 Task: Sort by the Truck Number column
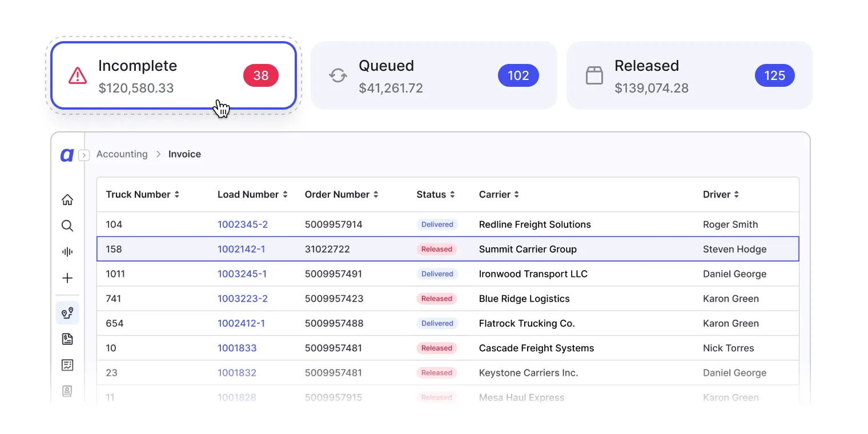coord(143,195)
